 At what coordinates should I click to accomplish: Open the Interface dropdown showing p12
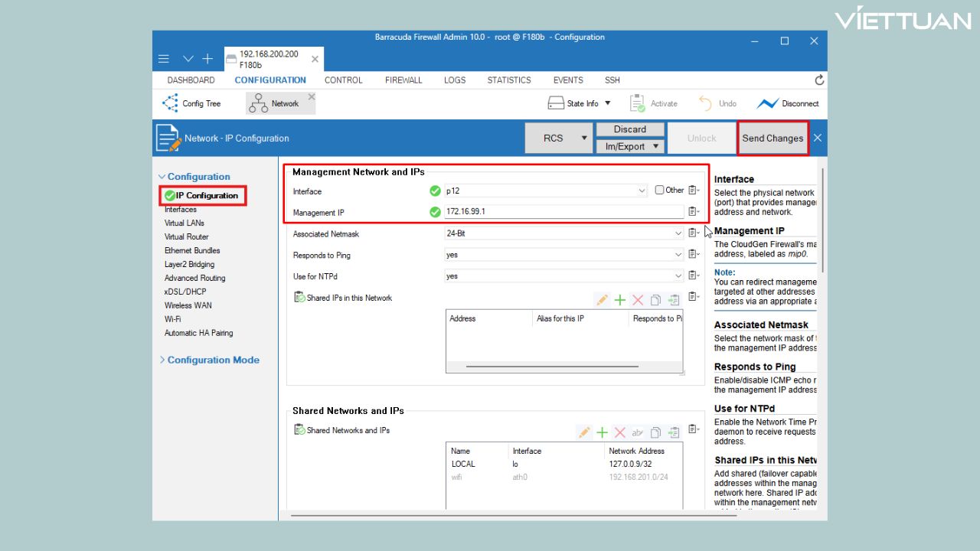(642, 191)
